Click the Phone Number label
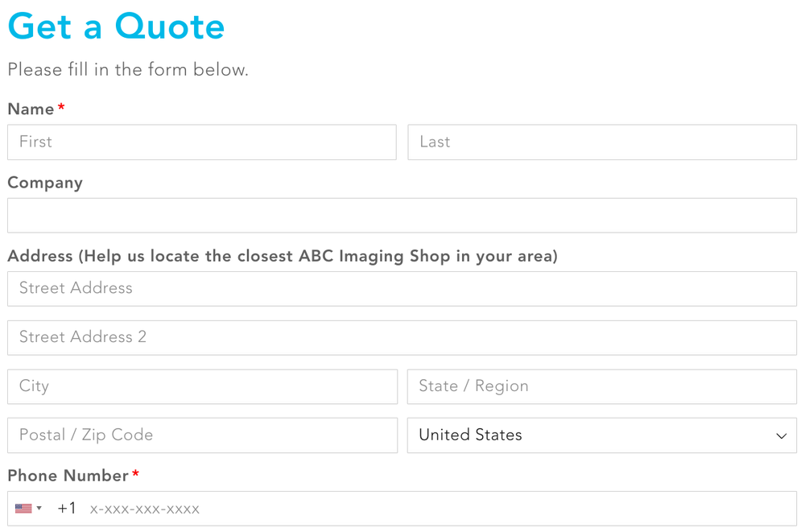 (68, 476)
